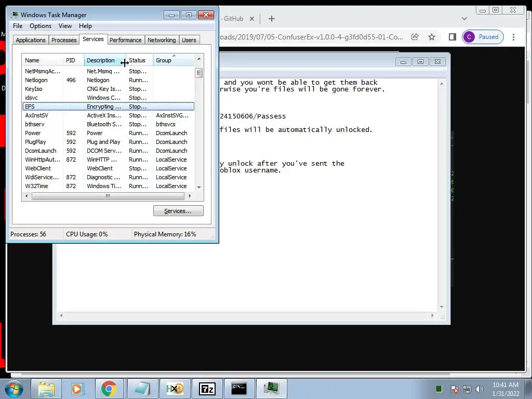Image resolution: width=532 pixels, height=399 pixels.
Task: Sort services by the PID column header
Action: coord(73,60)
